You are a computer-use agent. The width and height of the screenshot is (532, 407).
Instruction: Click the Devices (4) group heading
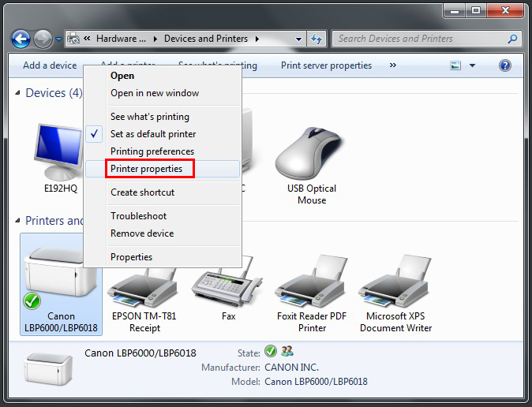[x=54, y=92]
